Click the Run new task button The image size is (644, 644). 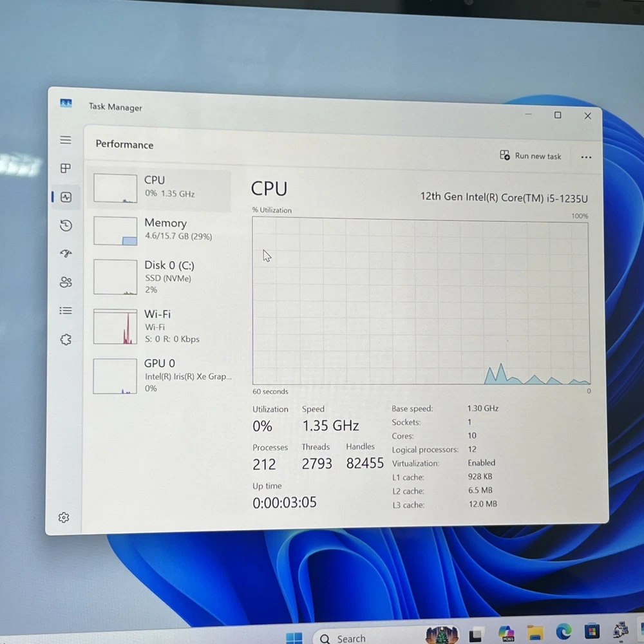531,156
